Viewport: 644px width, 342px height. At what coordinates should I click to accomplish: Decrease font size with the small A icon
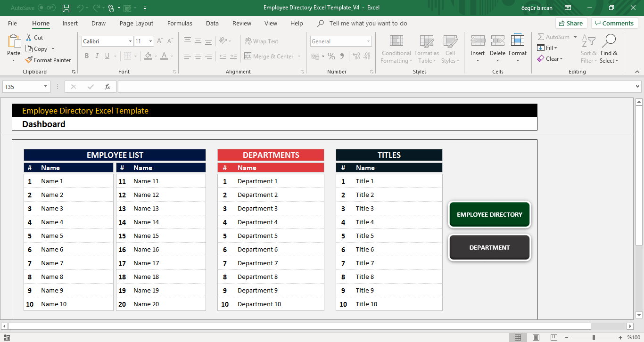[170, 41]
